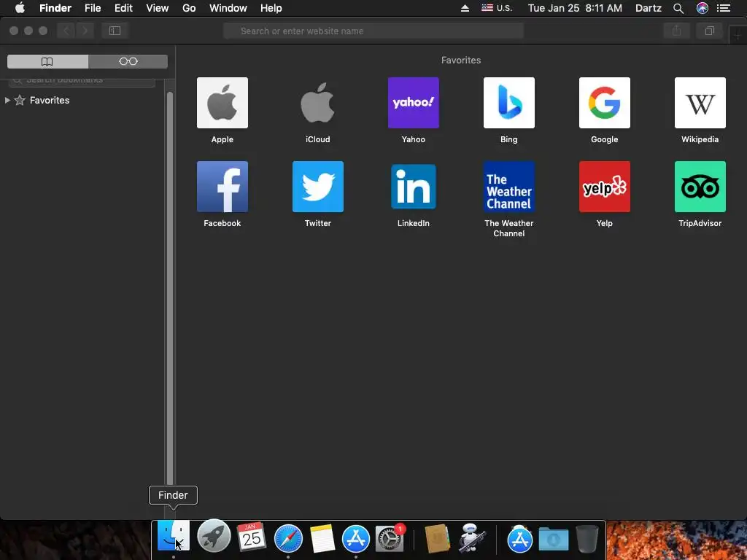The image size is (747, 560).
Task: Open the Go menu
Action: tap(189, 8)
